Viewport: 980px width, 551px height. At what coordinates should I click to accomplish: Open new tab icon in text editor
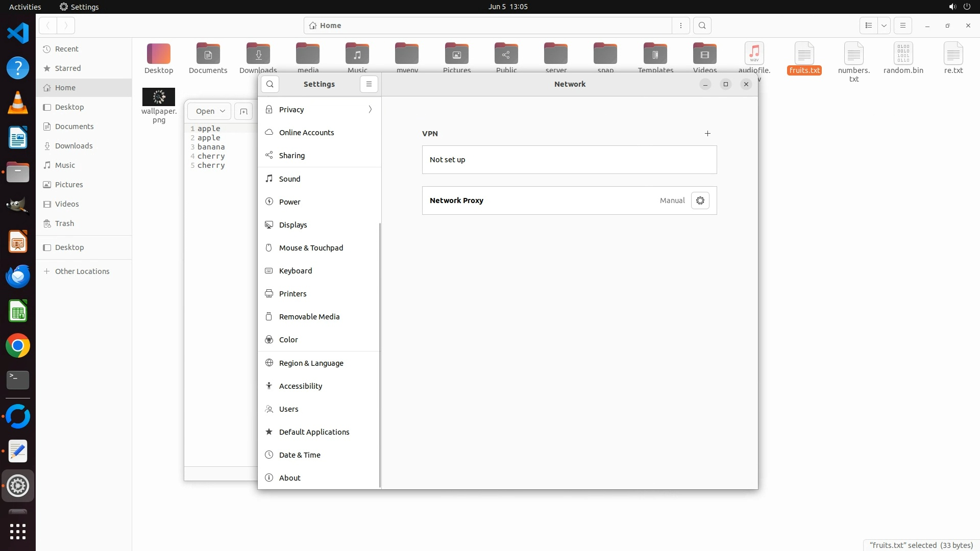click(x=243, y=111)
